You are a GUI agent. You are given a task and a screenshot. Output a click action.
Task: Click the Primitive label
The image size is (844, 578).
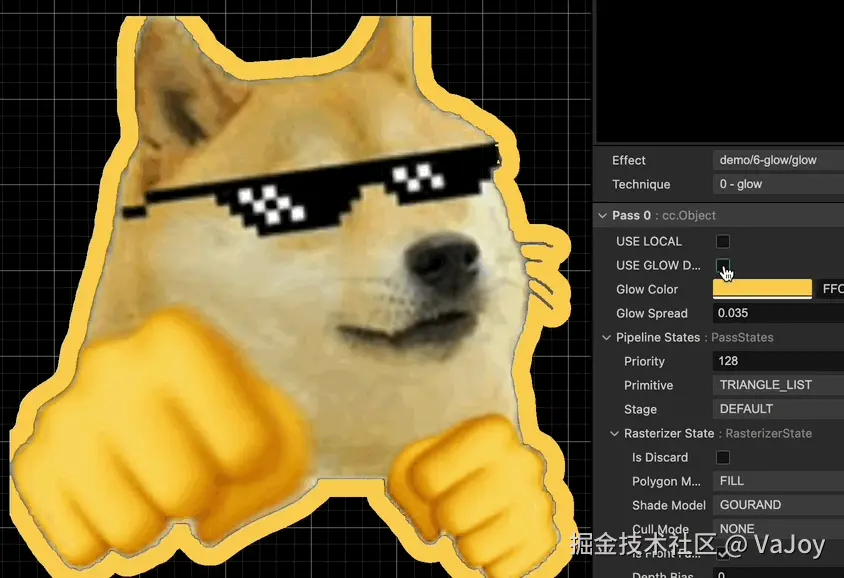(649, 385)
